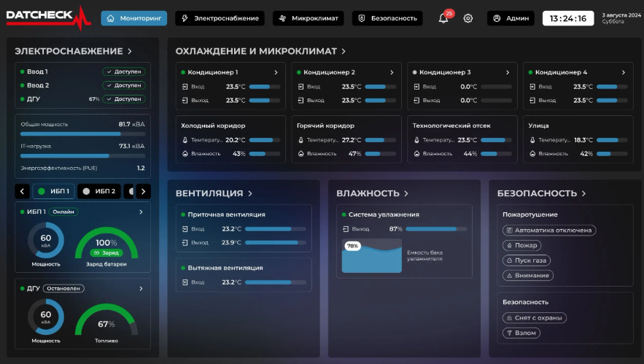This screenshot has height=364, width=644.
Task: Click the Холодный коридор thermometer icon
Action: pos(185,140)
